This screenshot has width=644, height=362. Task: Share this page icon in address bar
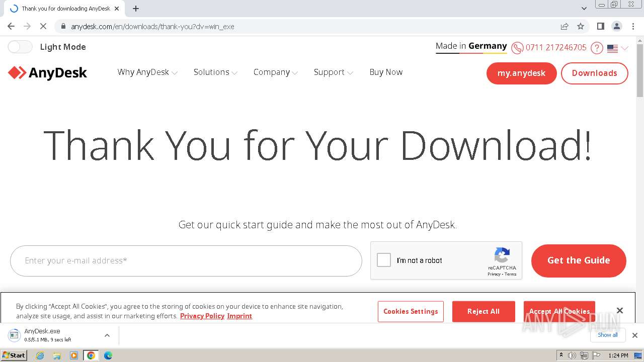(x=565, y=26)
